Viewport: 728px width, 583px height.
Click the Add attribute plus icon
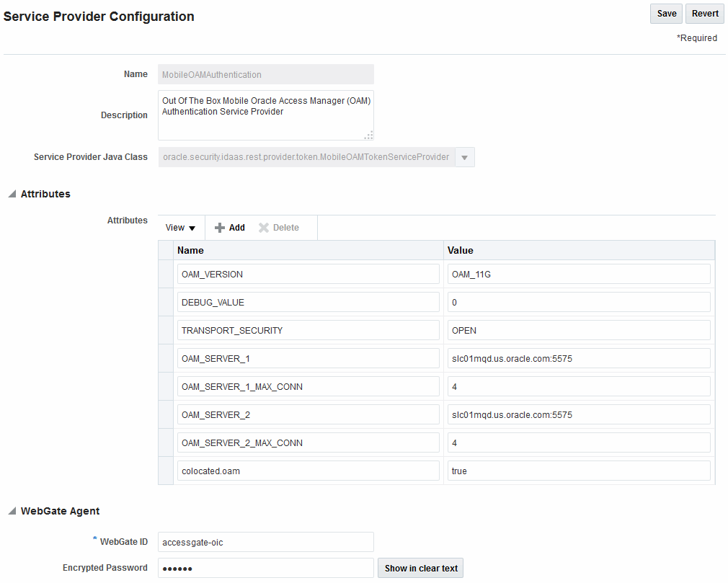(x=220, y=228)
